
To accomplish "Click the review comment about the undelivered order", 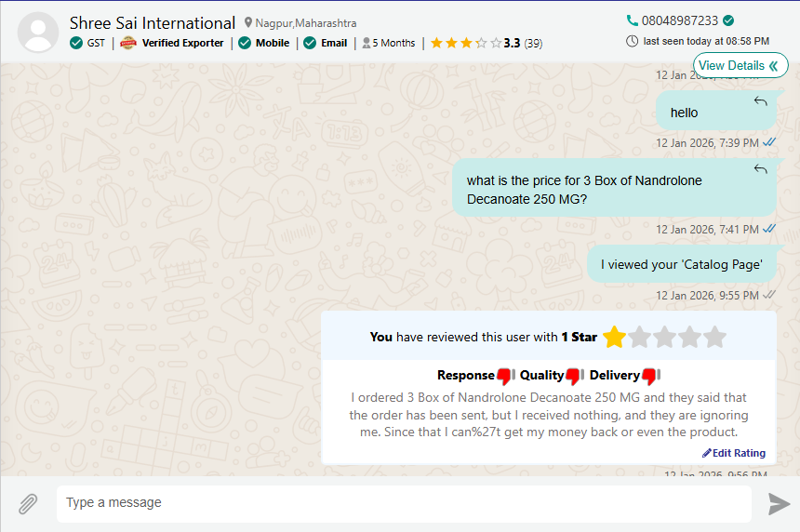I will (x=549, y=415).
